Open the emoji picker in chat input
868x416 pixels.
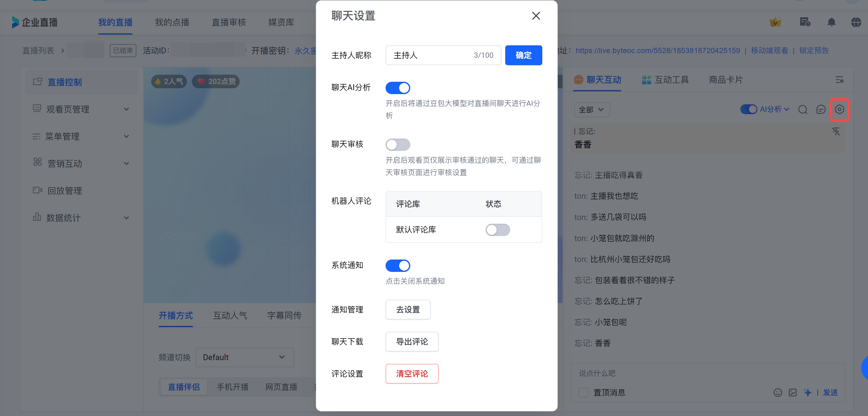(778, 393)
